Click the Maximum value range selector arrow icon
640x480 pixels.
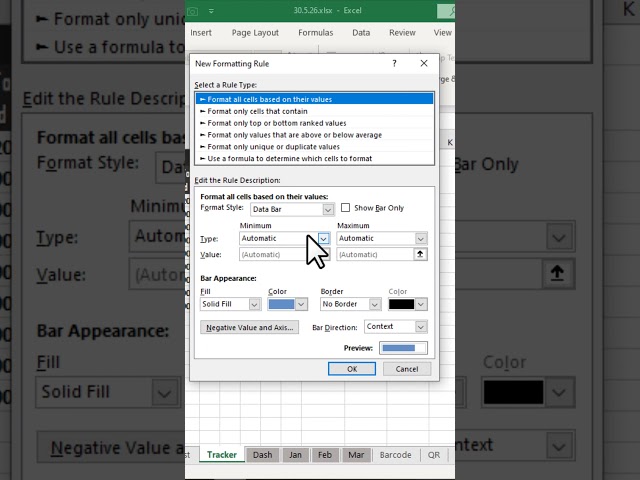420,254
